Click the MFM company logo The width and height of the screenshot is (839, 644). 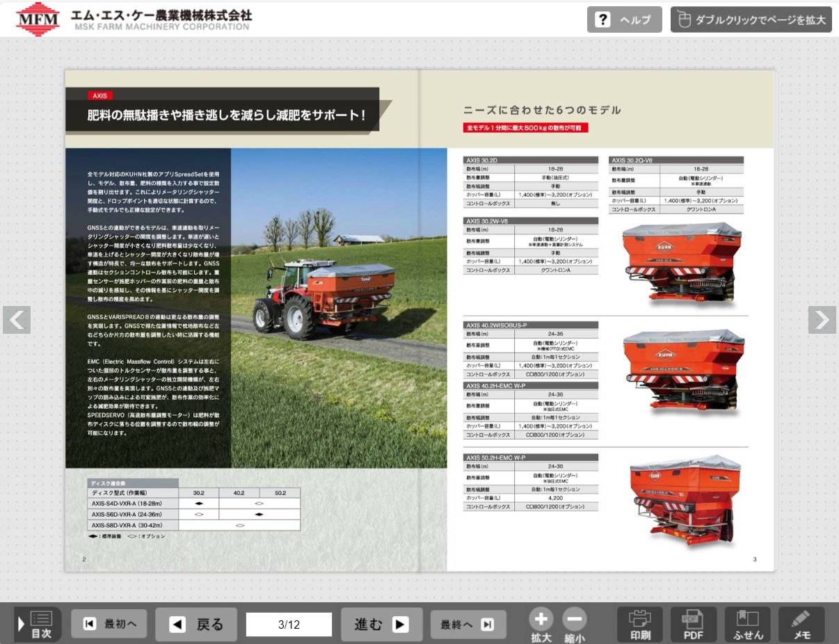(38, 19)
